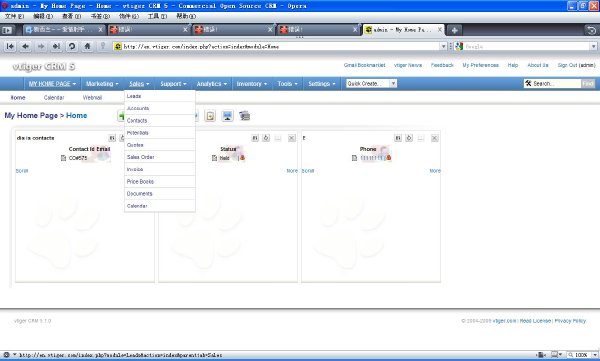This screenshot has width=600, height=361.
Task: Select Price Books from the Sales menu
Action: 160,181
